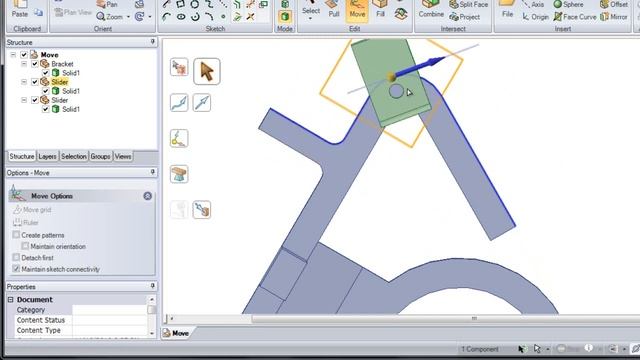640x360 pixels.
Task: Insert a File from the Insert group
Action: [x=507, y=9]
